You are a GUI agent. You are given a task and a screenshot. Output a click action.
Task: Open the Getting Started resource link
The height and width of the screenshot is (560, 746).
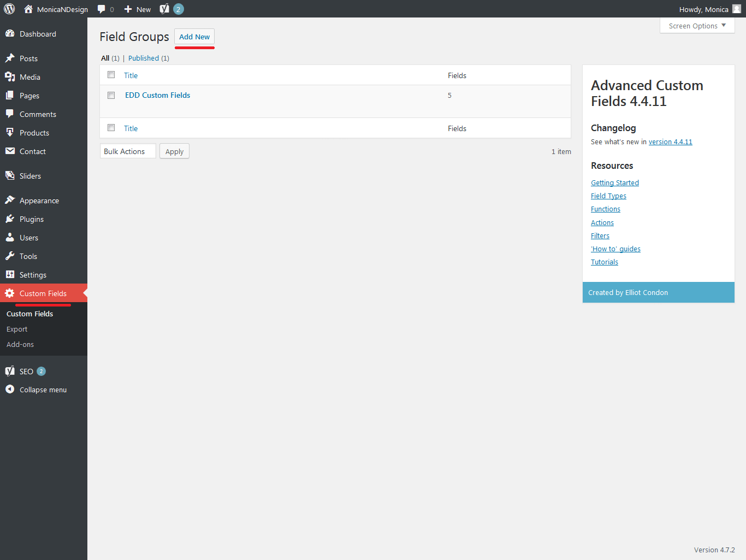[615, 182]
